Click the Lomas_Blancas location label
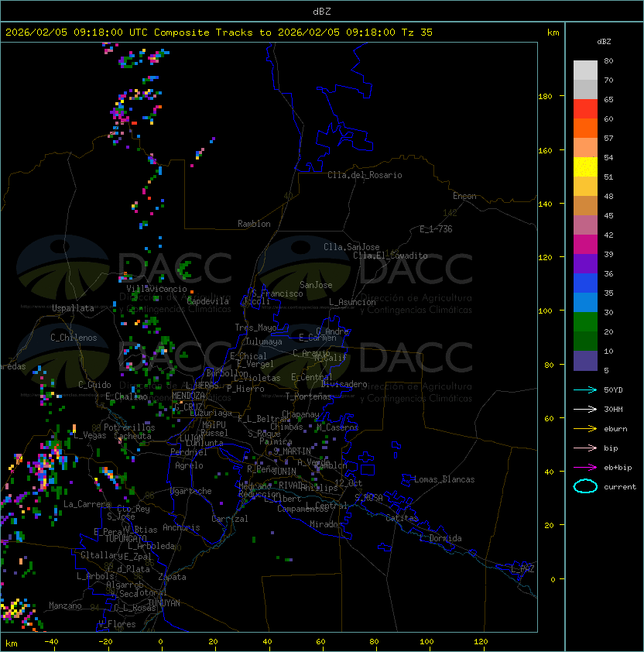644x652 pixels. click(x=444, y=479)
